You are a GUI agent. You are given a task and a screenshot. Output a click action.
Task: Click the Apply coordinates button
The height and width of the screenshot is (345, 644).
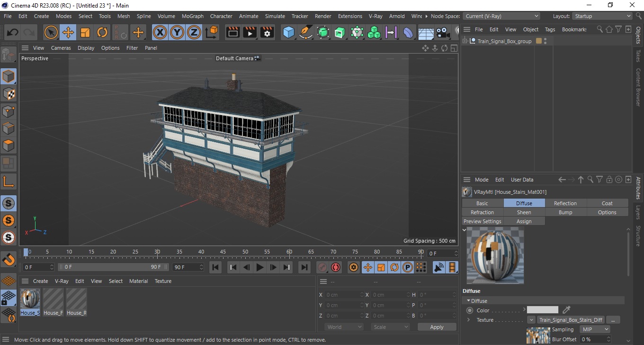tap(437, 327)
